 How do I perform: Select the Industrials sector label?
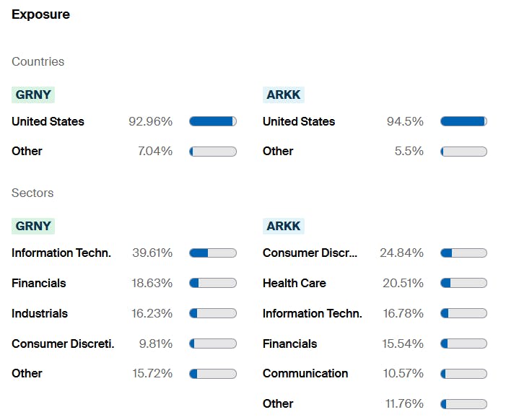click(40, 313)
